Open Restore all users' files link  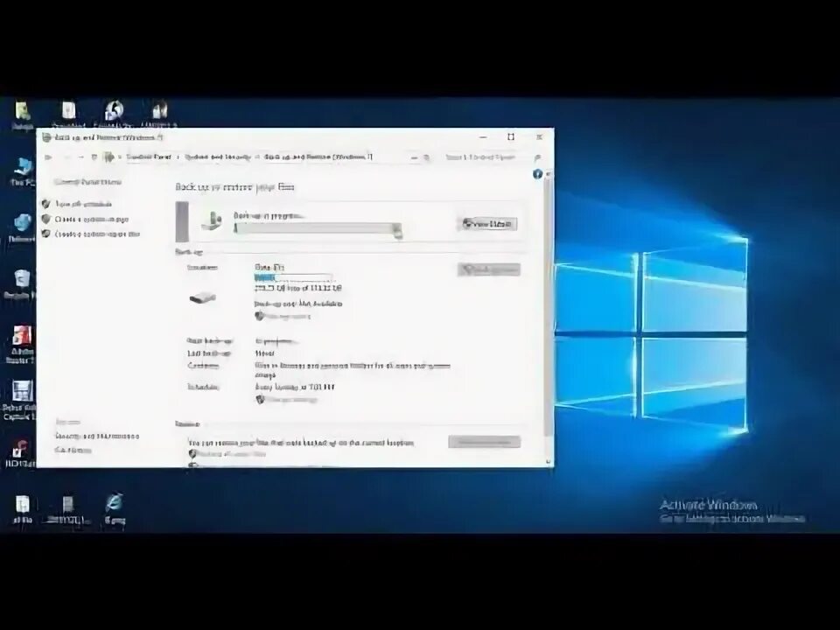pos(231,454)
